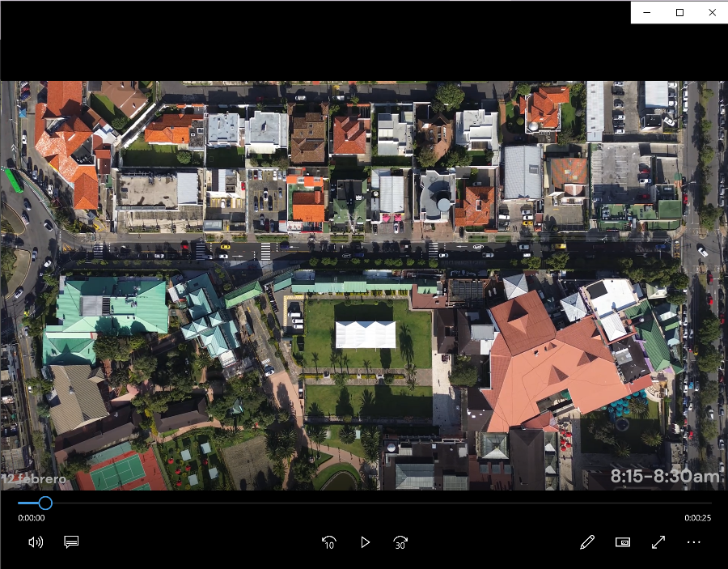The width and height of the screenshot is (728, 569).
Task: Open the pencil Edit tools menu
Action: (x=587, y=542)
